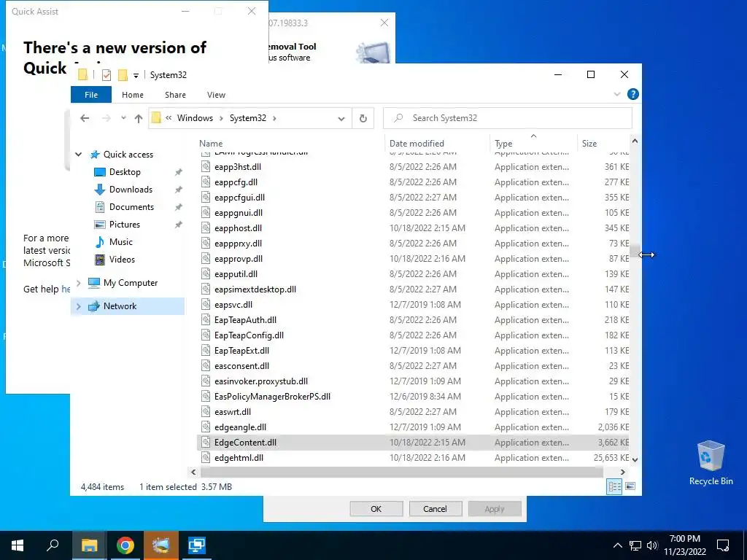Collapse the Quick access tree node
Screen dimensions: 747x560
[x=79, y=155]
